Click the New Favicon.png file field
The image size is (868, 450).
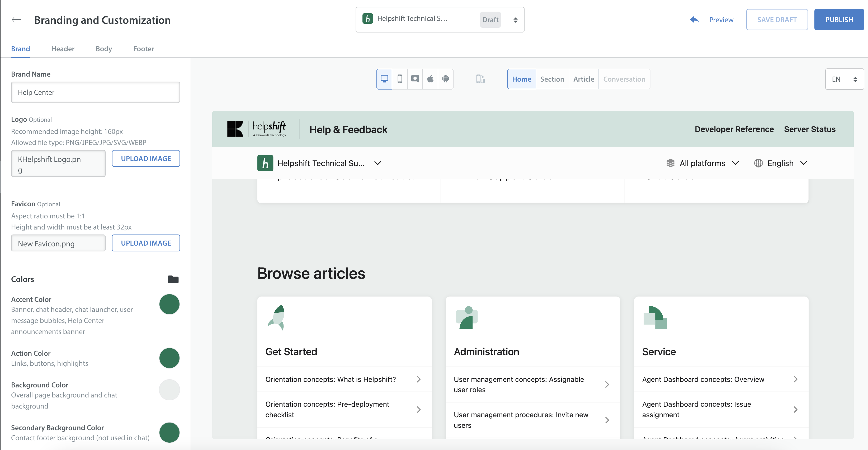click(x=58, y=243)
